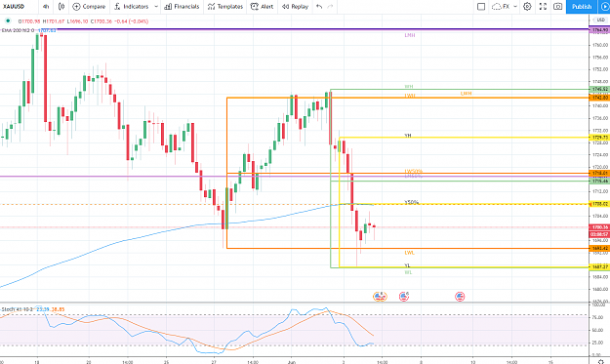The height and width of the screenshot is (364, 610).
Task: Expand the favorite indicators dropdown arrow
Action: tap(156, 6)
